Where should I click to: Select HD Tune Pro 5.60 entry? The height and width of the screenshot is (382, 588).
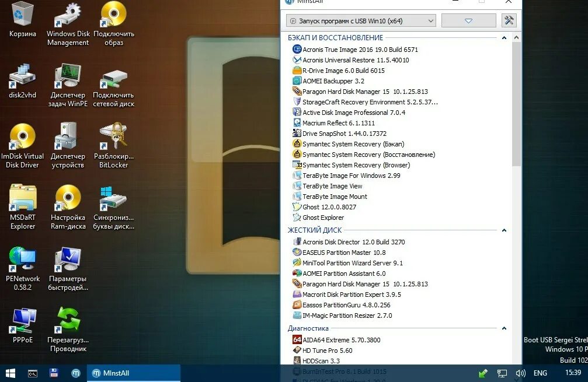[322, 351]
